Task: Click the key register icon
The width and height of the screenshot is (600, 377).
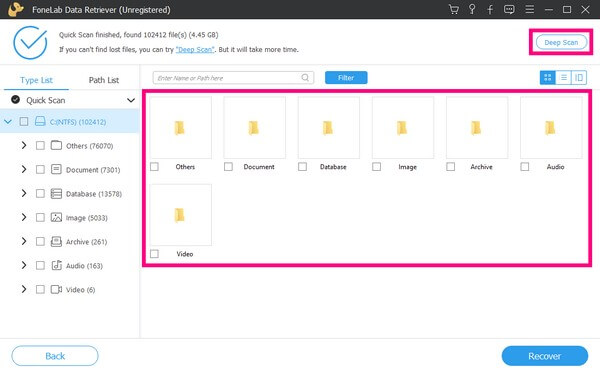Action: tap(472, 9)
